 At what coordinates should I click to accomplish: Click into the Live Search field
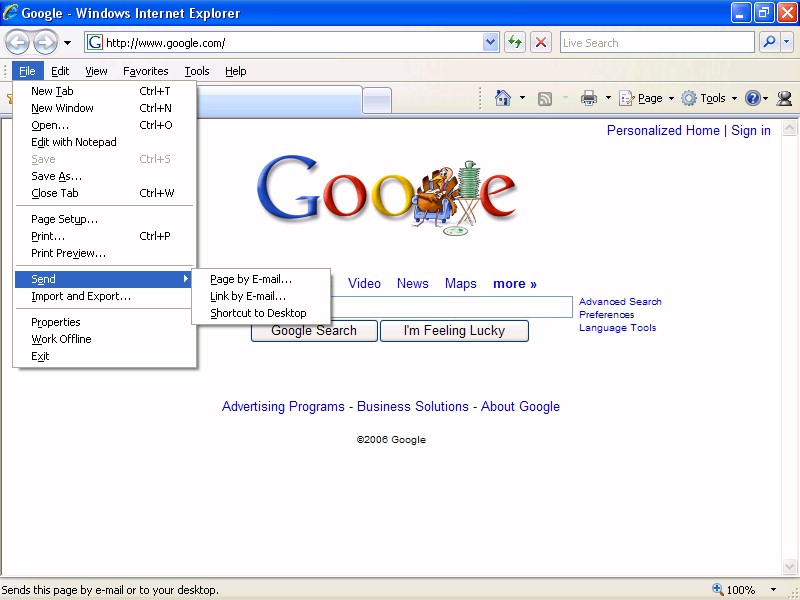coord(656,42)
